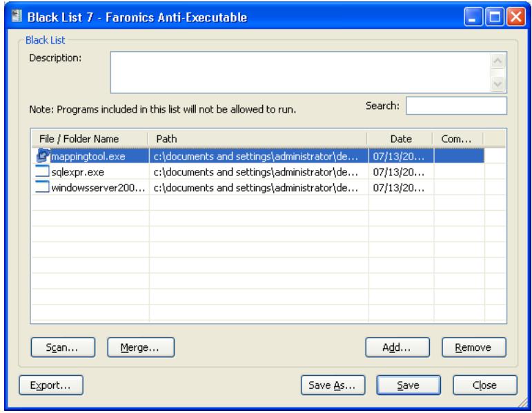
Task: Minimize the Black List 7 window
Action: pos(473,17)
